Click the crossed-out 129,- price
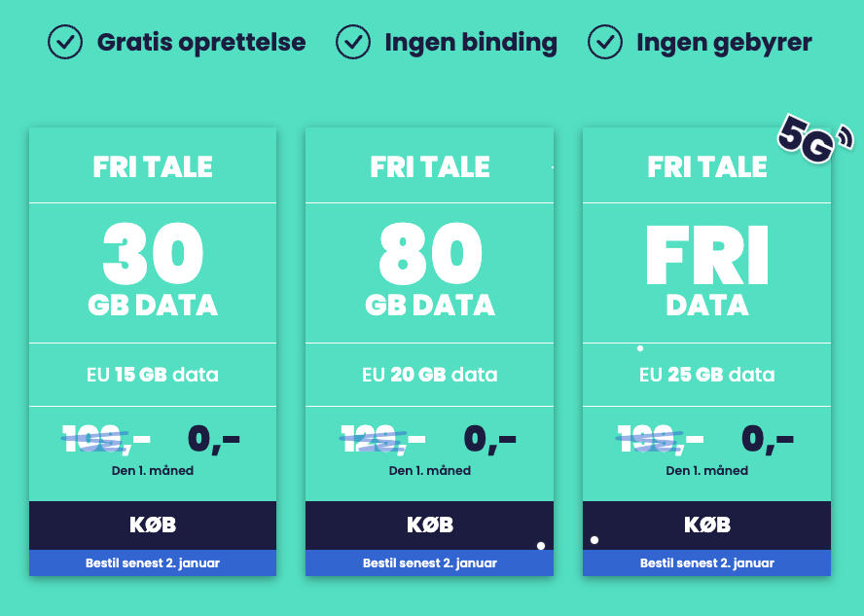The width and height of the screenshot is (864, 616). coord(383,439)
